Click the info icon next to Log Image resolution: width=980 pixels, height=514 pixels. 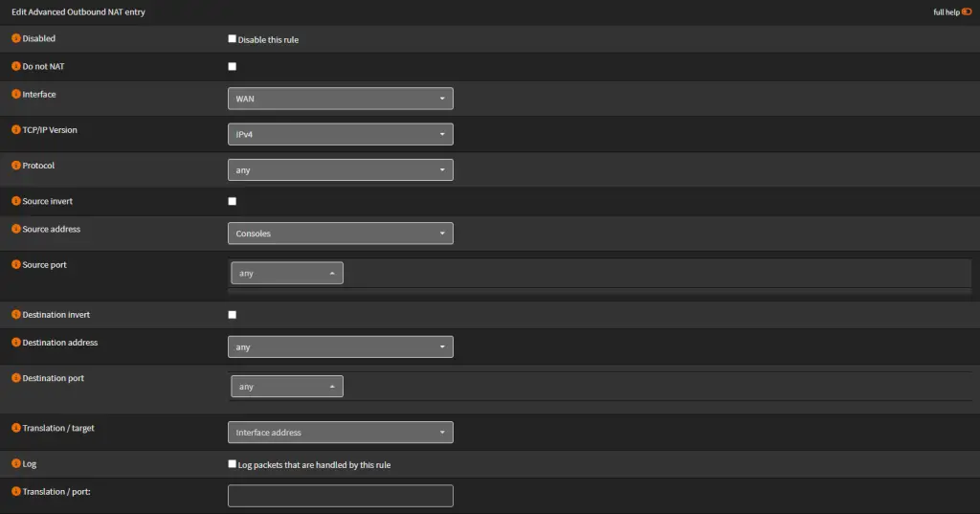15,463
